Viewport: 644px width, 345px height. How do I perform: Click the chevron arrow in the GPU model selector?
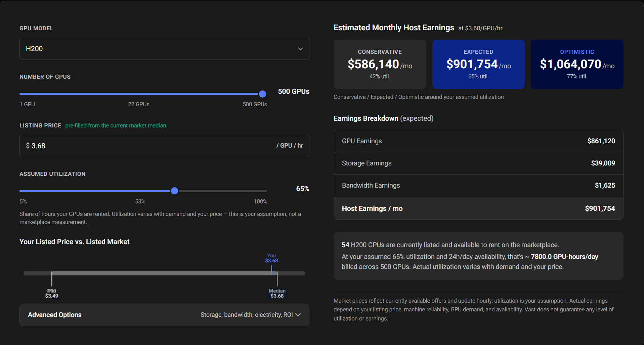[300, 49]
